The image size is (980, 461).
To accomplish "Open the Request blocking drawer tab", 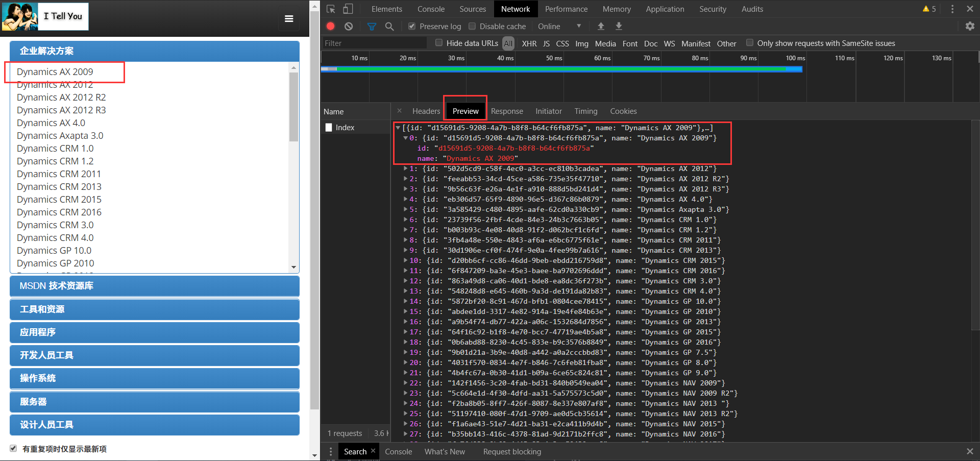I will click(x=512, y=451).
